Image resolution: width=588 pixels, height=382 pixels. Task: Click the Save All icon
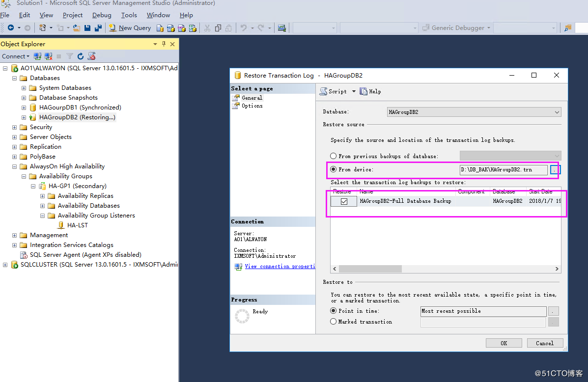(x=98, y=27)
